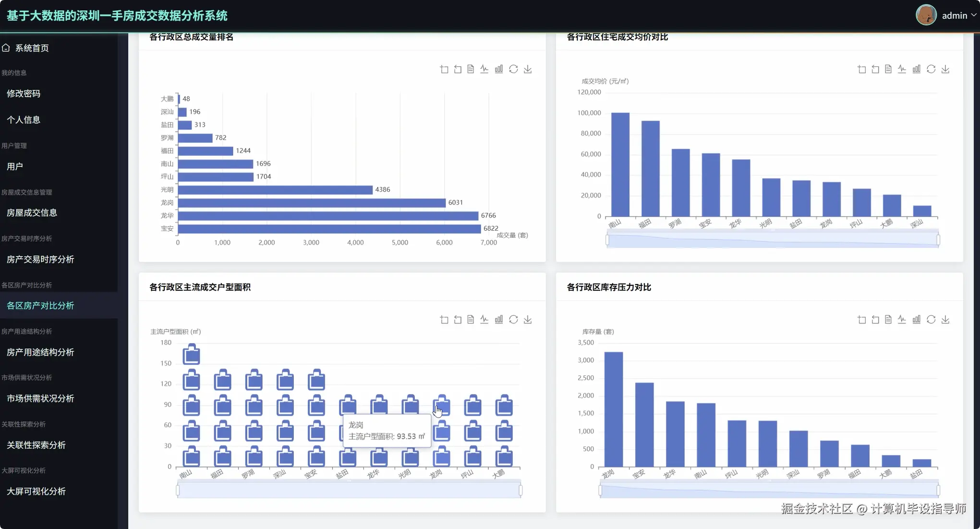The image size is (980, 529).
Task: Expand the admin dropdown arrow
Action: 973,15
